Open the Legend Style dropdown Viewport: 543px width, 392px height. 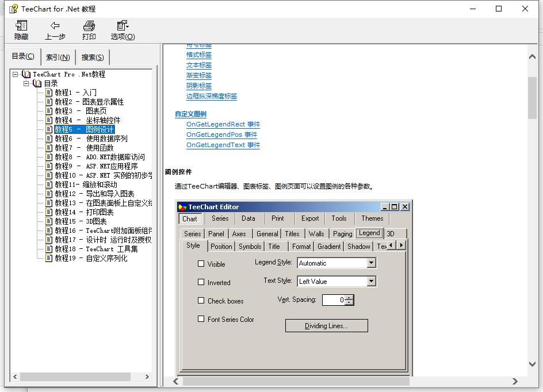(371, 263)
